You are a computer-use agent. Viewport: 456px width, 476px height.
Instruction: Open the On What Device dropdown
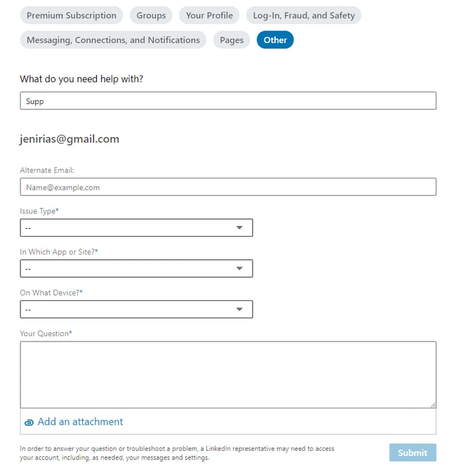(137, 310)
